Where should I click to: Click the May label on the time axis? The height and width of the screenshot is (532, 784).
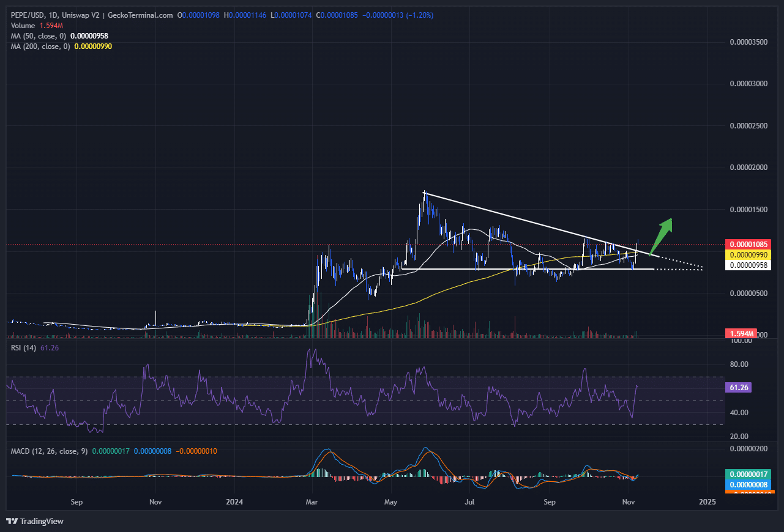click(390, 502)
